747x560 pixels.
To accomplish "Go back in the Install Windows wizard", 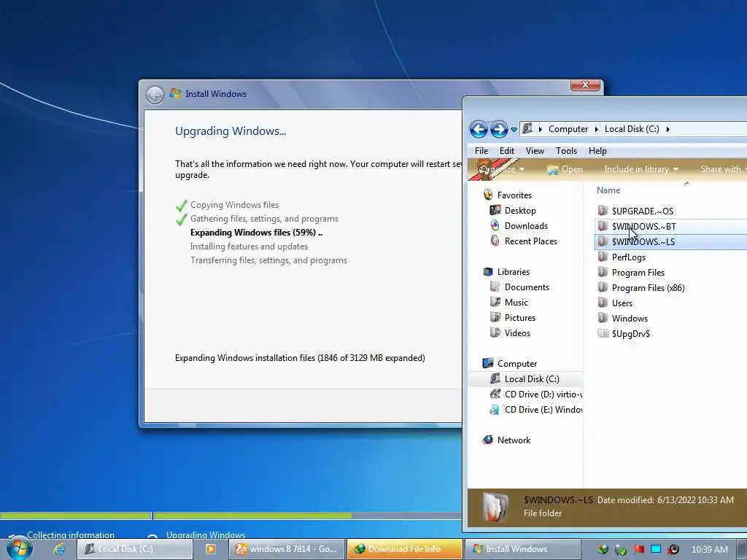I will click(155, 94).
